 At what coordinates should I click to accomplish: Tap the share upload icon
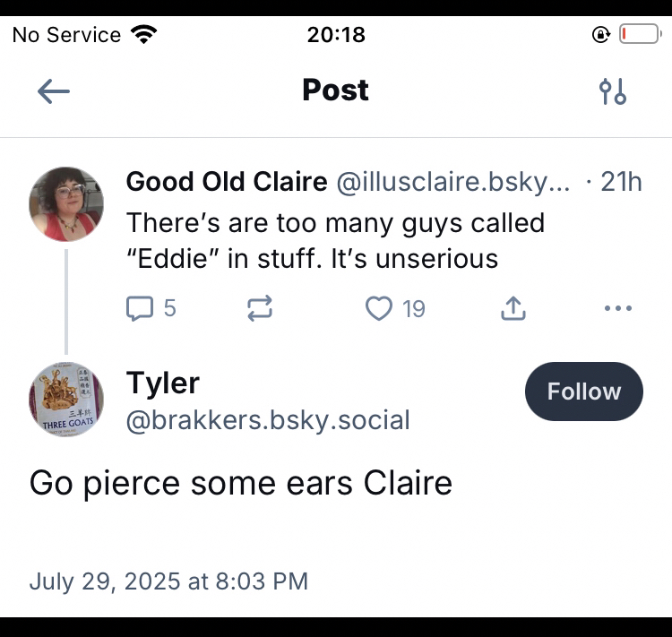click(512, 309)
